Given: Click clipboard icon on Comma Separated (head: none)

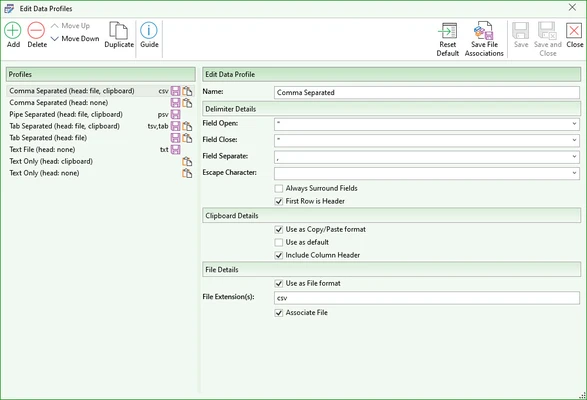Looking at the screenshot, I should (x=187, y=103).
